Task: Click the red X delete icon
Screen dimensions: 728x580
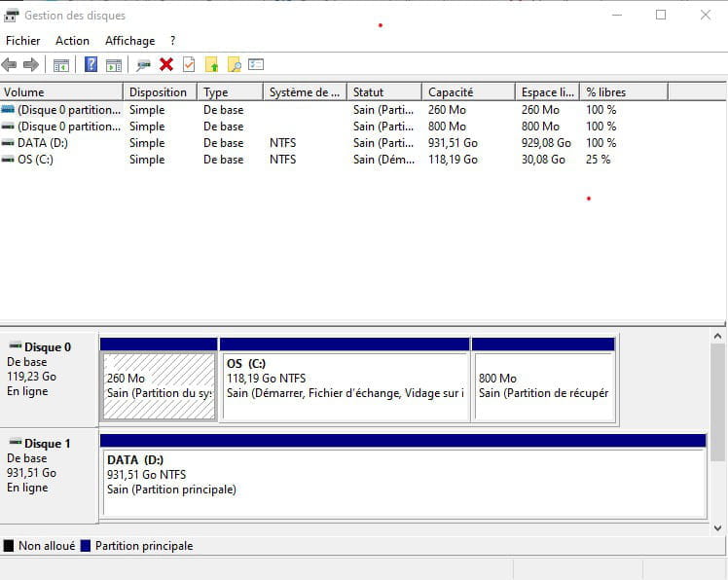Action: (x=166, y=64)
